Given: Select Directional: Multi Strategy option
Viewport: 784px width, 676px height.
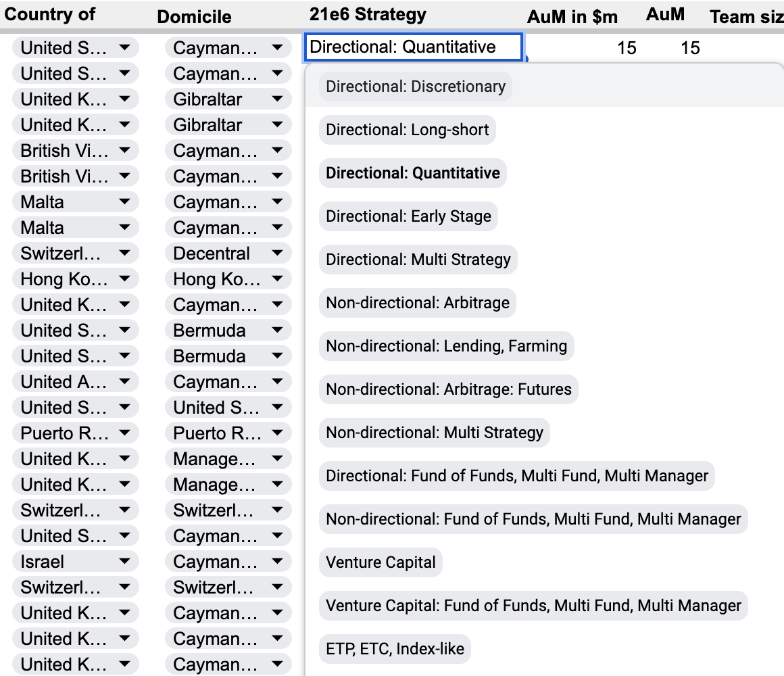Looking at the screenshot, I should pos(418,260).
